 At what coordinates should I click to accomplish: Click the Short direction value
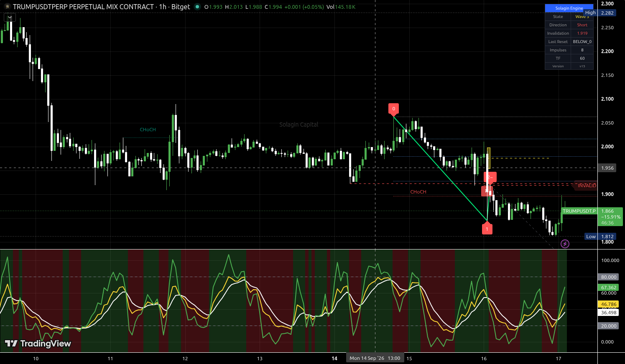[582, 25]
